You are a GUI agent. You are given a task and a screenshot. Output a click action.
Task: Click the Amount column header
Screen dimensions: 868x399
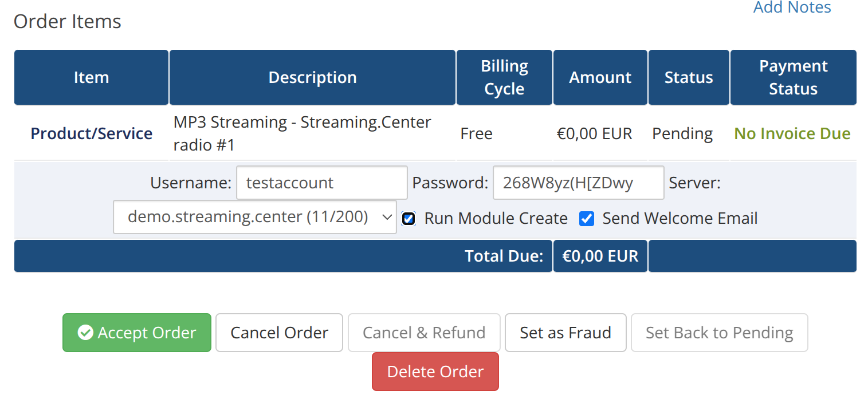click(600, 77)
